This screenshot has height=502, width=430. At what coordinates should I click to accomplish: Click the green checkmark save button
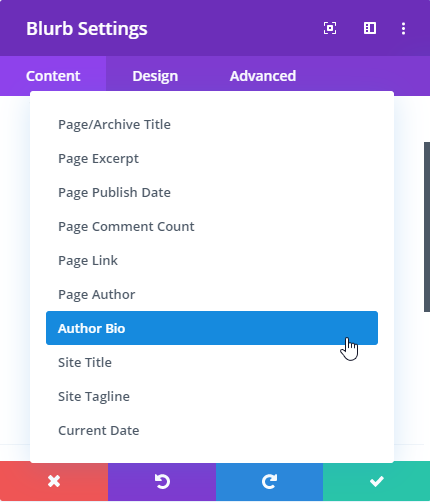coord(376,481)
